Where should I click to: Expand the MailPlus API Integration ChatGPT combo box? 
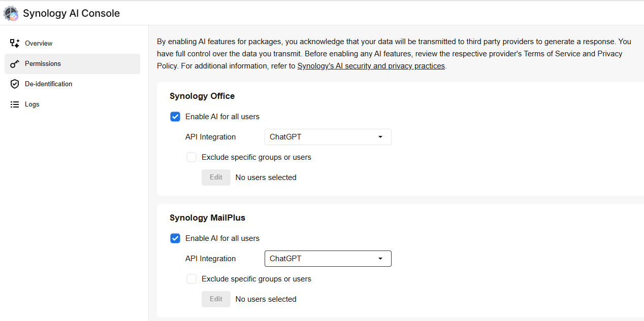click(328, 259)
